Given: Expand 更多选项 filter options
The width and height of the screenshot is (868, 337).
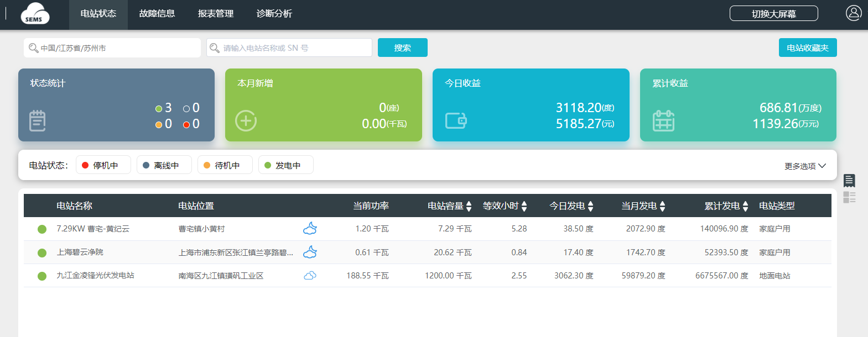Looking at the screenshot, I should click(x=805, y=166).
